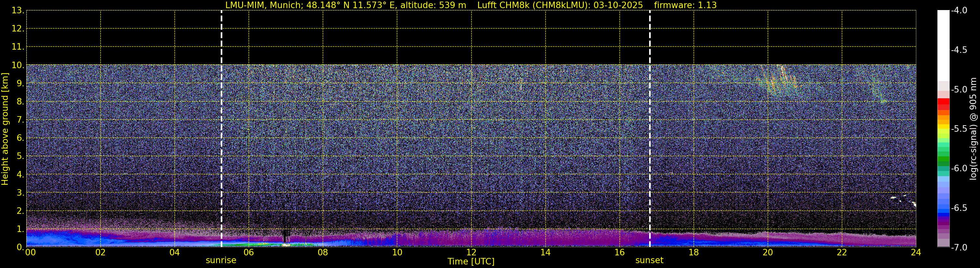Screen dimensions: 980x268
Task: Click the white top section of the colorbar
Action: (943, 45)
